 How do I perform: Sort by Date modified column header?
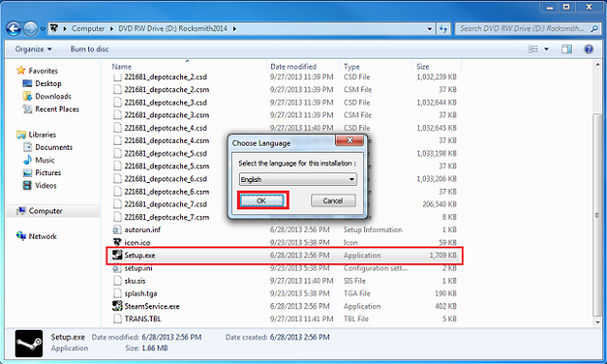[293, 67]
